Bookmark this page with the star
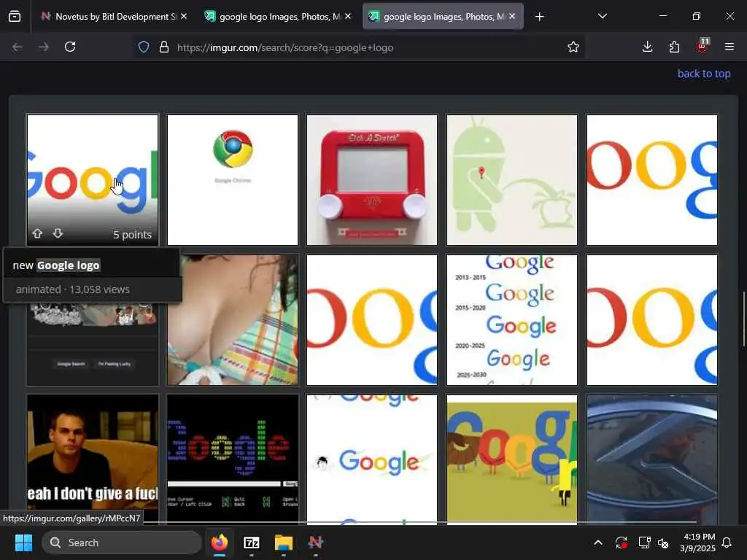 coord(573,47)
